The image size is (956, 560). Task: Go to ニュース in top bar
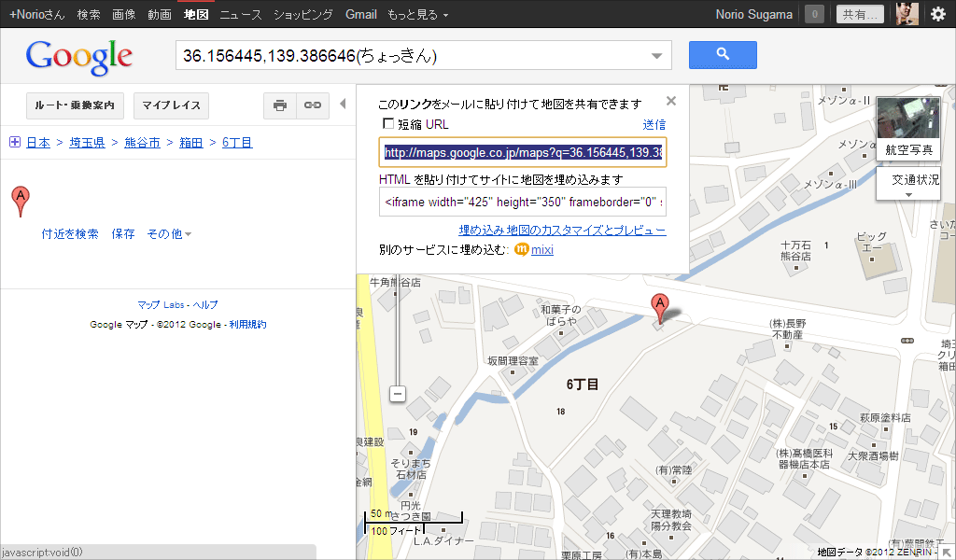[x=241, y=14]
